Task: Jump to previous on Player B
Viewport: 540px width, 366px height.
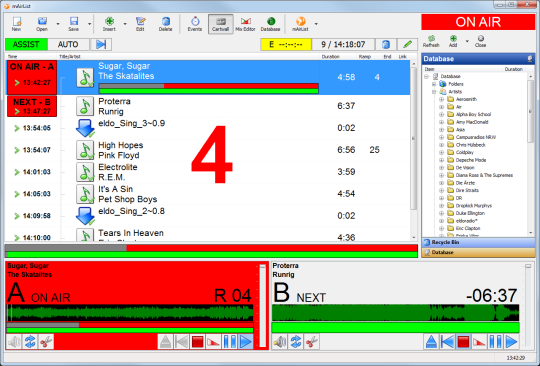Action: pos(447,342)
